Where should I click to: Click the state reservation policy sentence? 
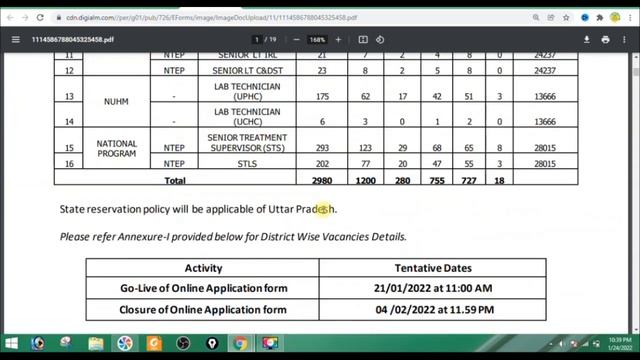point(198,209)
